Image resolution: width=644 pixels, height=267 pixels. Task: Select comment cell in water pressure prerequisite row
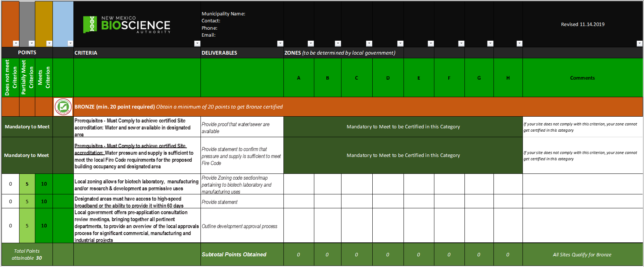pyautogui.click(x=583, y=155)
